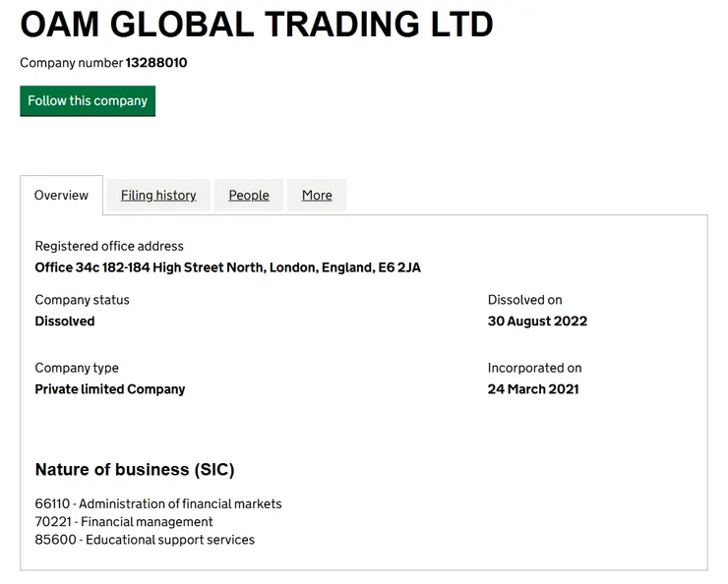Screen dimensions: 728x584
Task: Click the date 30 August 2022
Action: coord(537,321)
